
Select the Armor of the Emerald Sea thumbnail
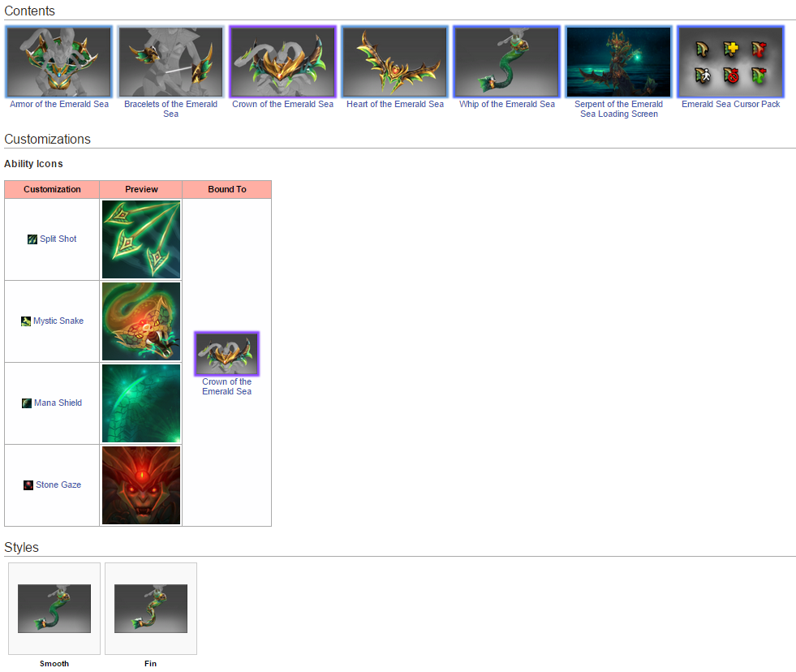pos(58,62)
